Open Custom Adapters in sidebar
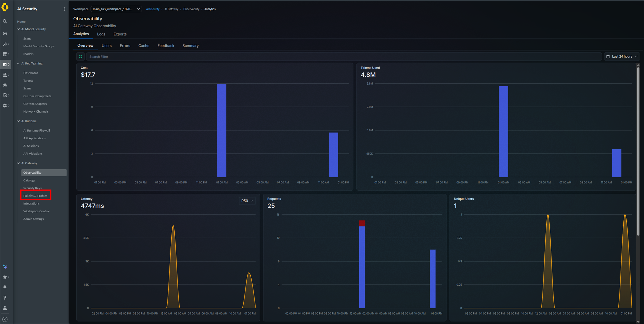 click(x=35, y=104)
